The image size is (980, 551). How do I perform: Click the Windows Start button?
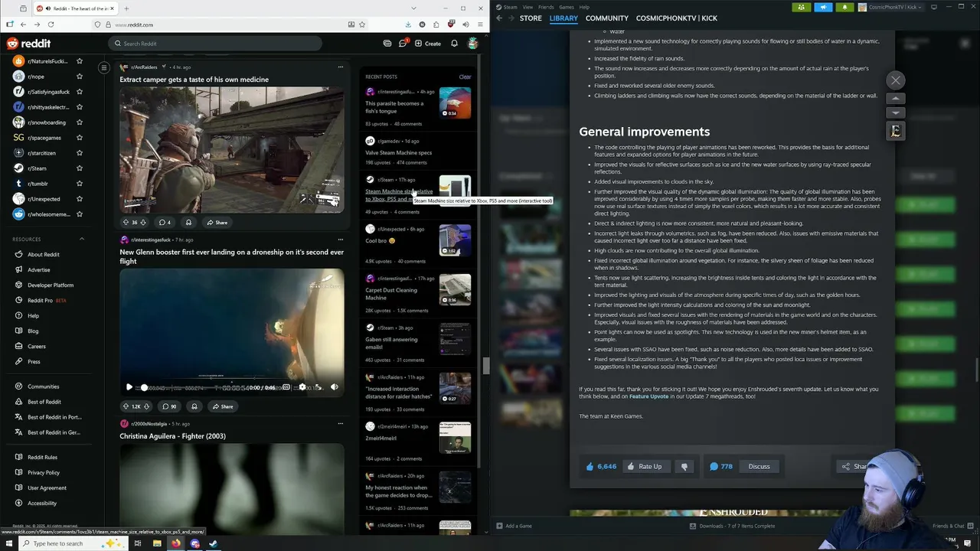tap(8, 543)
